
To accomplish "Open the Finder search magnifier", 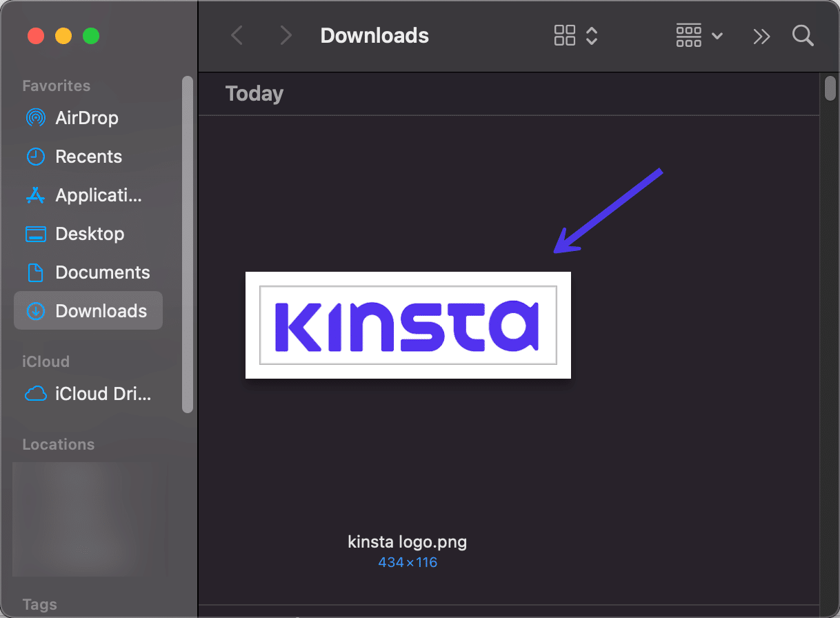I will click(x=803, y=36).
